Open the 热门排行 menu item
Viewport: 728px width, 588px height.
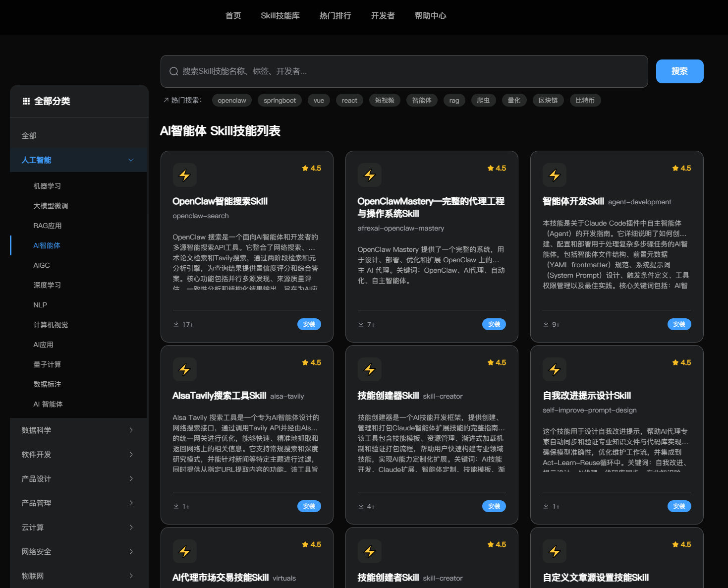(335, 15)
